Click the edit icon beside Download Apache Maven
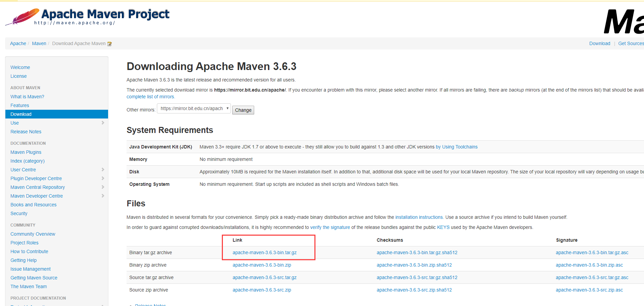Image resolution: width=644 pixels, height=306 pixels. 109,44
